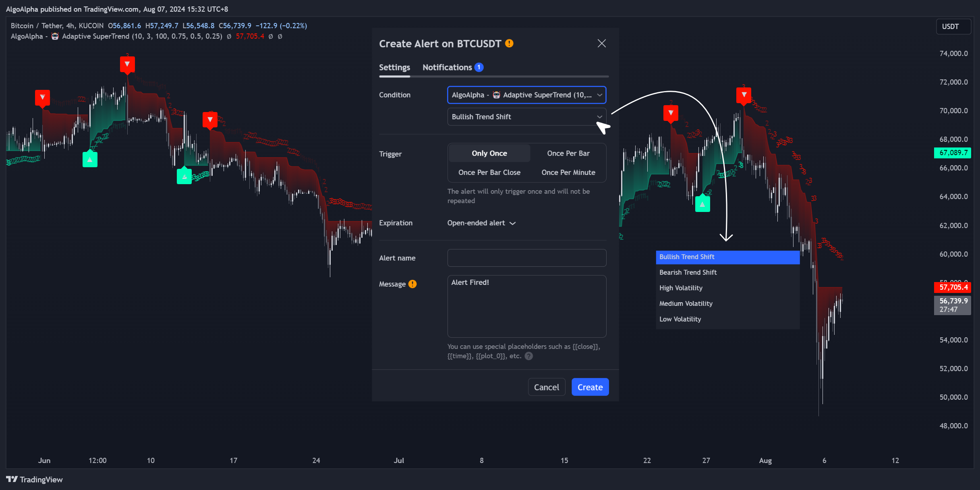Click the high price value H57,249.7
This screenshot has width=980, height=490.
162,26
